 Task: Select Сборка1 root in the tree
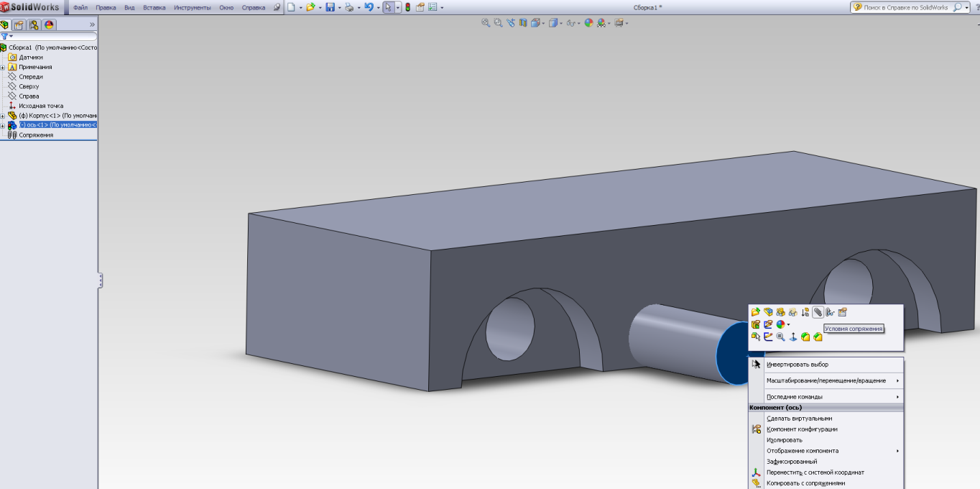pyautogui.click(x=49, y=47)
